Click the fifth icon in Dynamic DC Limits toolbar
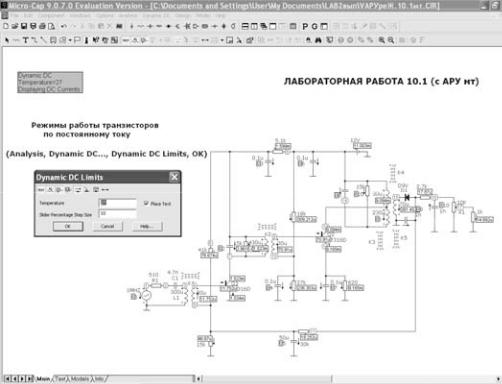This screenshot has width=502, height=384. click(x=78, y=190)
